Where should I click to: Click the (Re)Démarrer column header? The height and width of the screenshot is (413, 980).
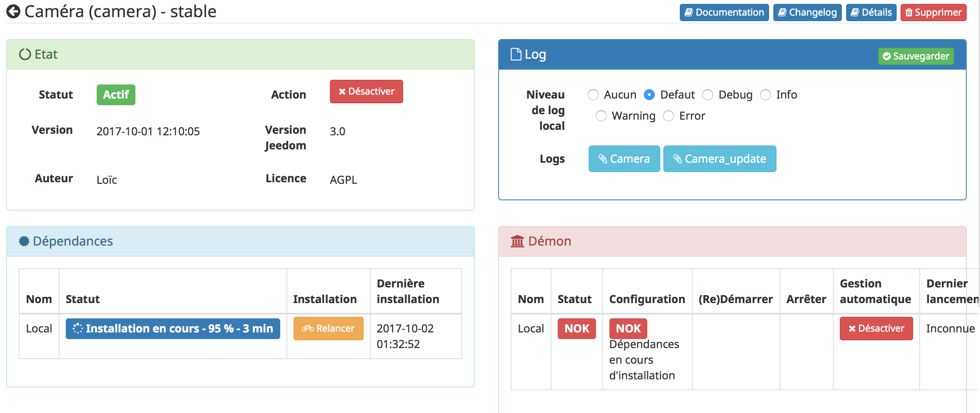736,299
